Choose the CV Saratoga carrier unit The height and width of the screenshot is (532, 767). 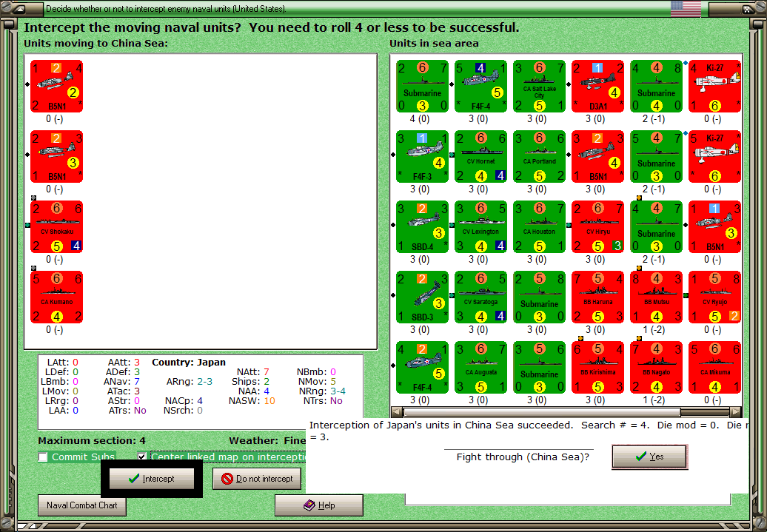pyautogui.click(x=480, y=297)
